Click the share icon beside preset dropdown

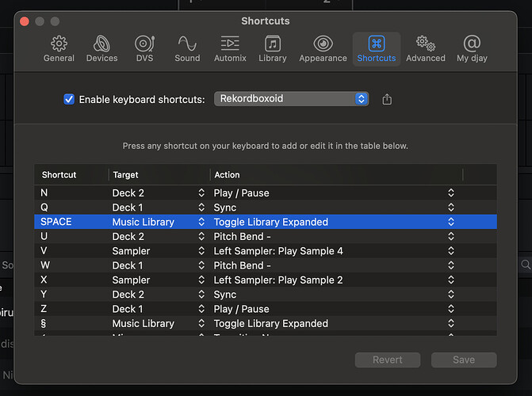click(387, 99)
